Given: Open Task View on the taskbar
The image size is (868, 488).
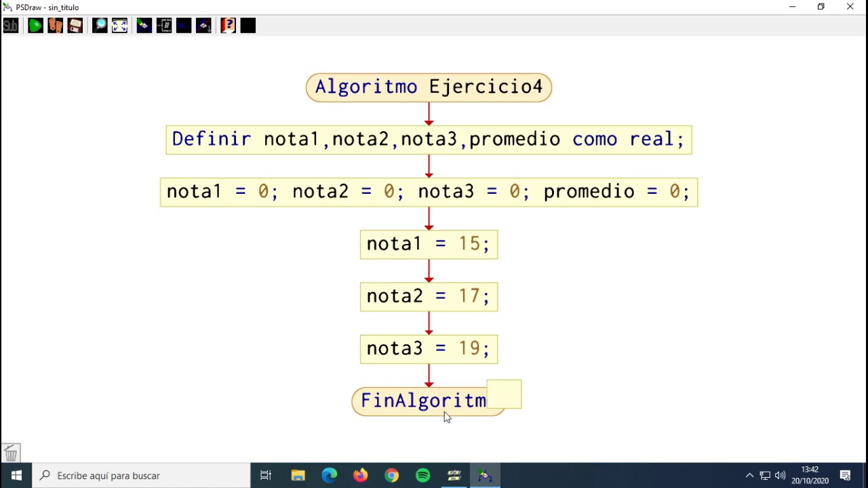Looking at the screenshot, I should click(x=266, y=476).
